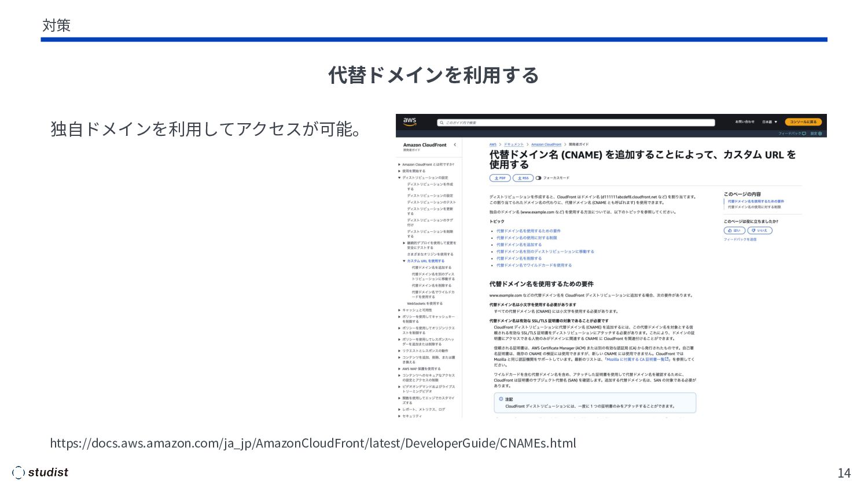Open the Mozilla に付属する CA 証明書一覧 link
868x488 pixels.
tap(638, 360)
